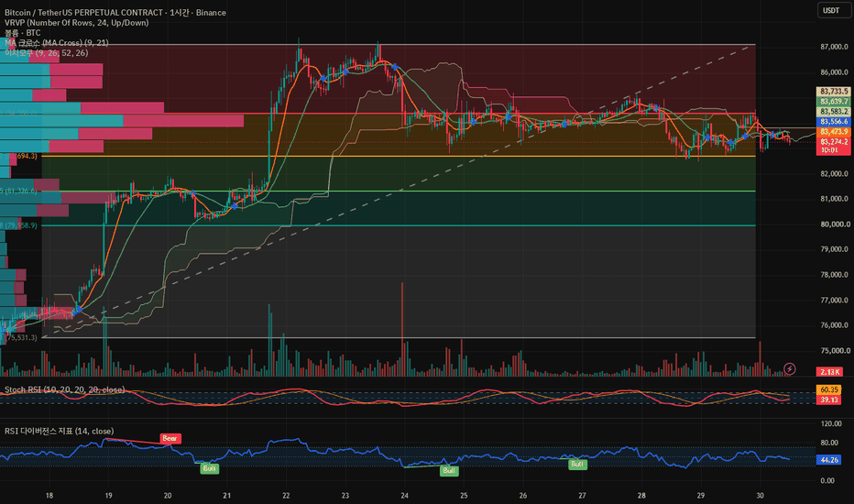Click date label 22 on the time axis
This screenshot has width=854, height=504.
coord(286,495)
